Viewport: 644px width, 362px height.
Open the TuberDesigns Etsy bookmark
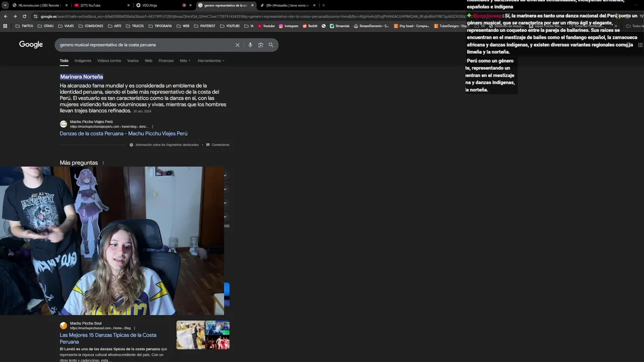450,26
